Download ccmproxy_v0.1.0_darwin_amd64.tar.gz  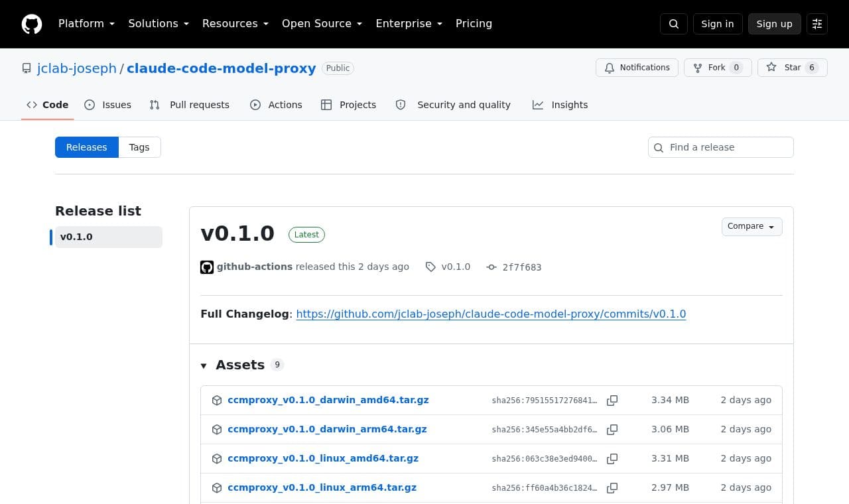click(328, 400)
